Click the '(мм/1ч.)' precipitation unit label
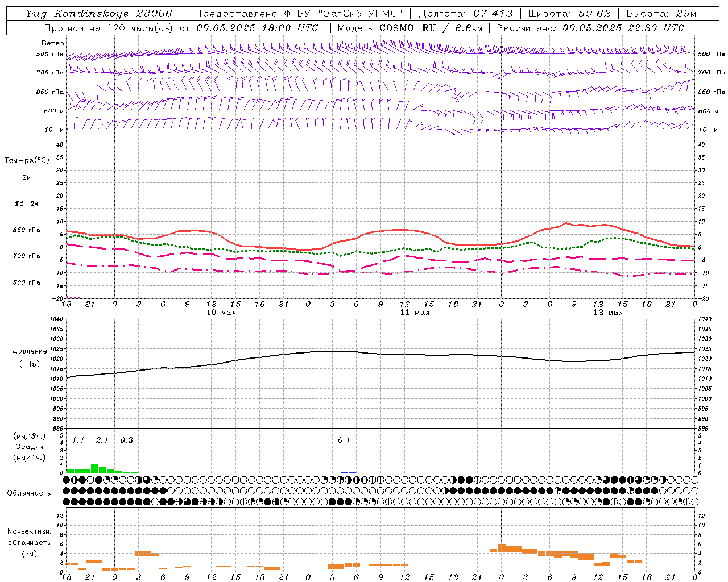Image resolution: width=728 pixels, height=582 pixels. (30, 458)
